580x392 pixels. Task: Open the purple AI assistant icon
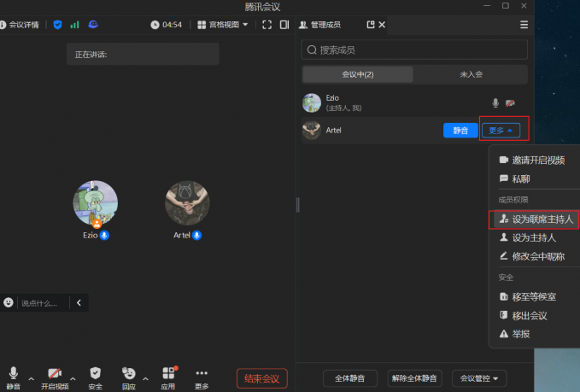pos(93,25)
